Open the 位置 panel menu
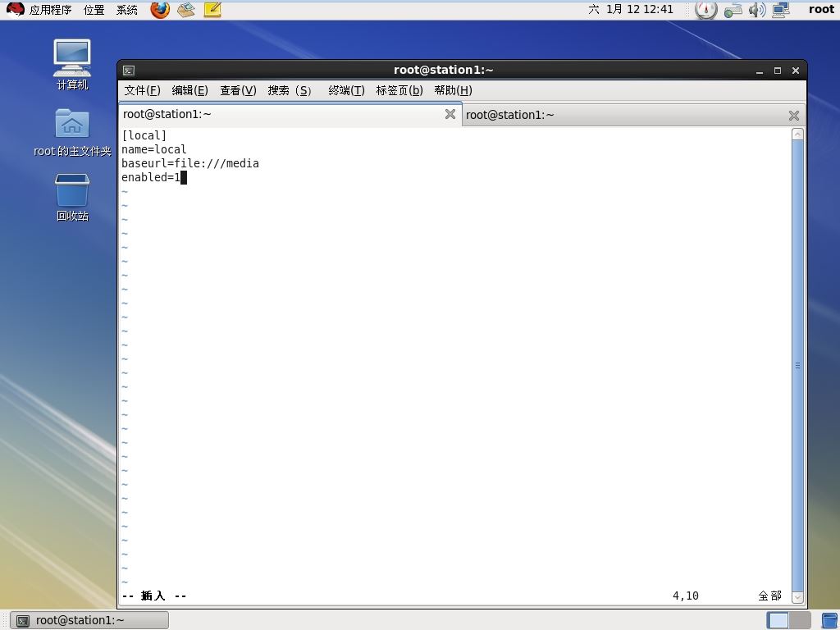The height and width of the screenshot is (630, 840). 94,10
